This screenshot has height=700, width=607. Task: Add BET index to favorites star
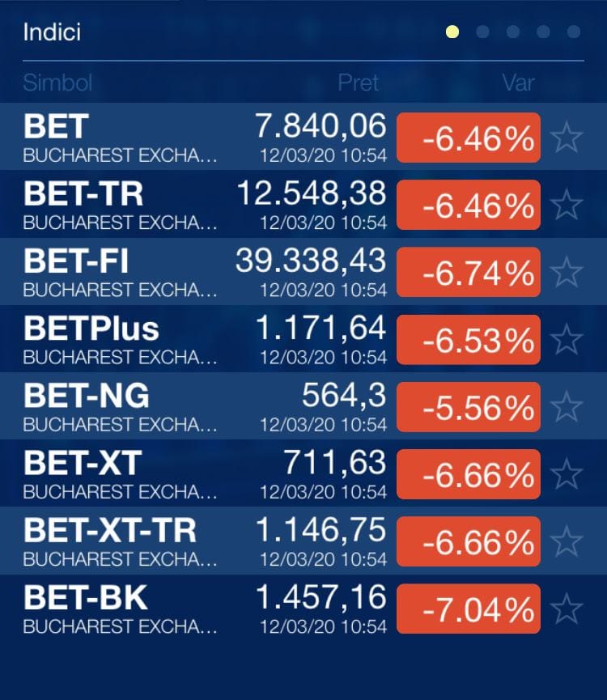(567, 137)
